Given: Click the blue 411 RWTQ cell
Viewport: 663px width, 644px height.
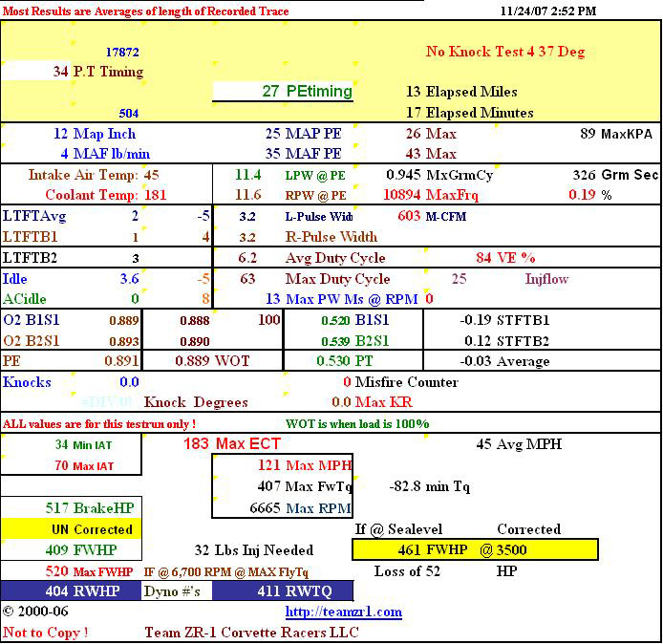Looking at the screenshot, I should point(282,591).
